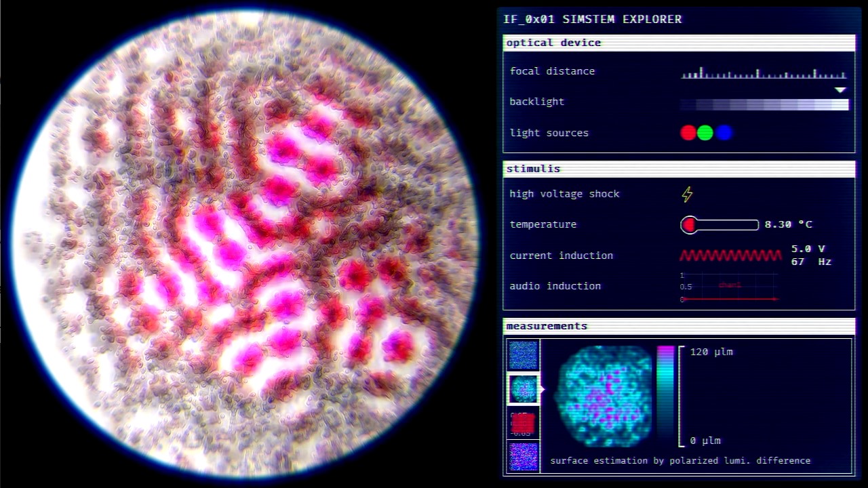This screenshot has width=868, height=488.
Task: Click the current induction waveform
Action: (x=730, y=256)
